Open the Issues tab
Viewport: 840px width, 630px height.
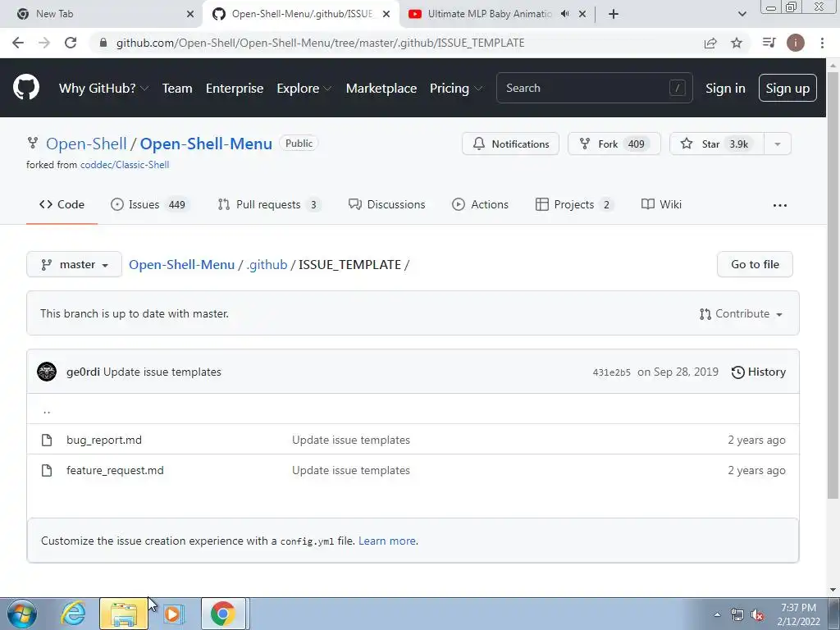pos(150,204)
